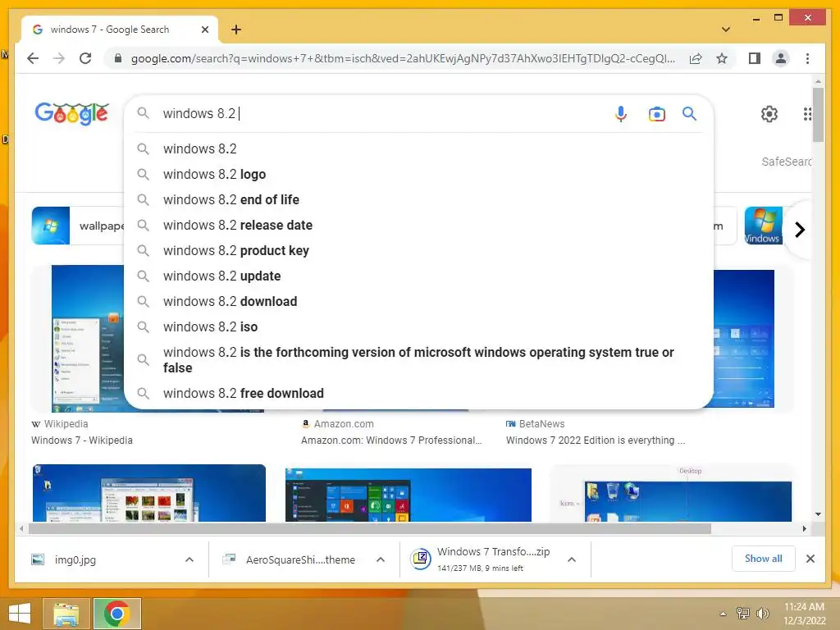Open the image thumbnail showing photo gallery windows
The height and width of the screenshot is (630, 840).
pyautogui.click(x=149, y=493)
